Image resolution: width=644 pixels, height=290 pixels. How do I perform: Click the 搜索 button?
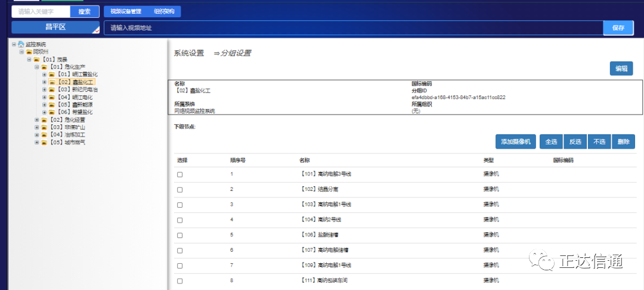(85, 12)
